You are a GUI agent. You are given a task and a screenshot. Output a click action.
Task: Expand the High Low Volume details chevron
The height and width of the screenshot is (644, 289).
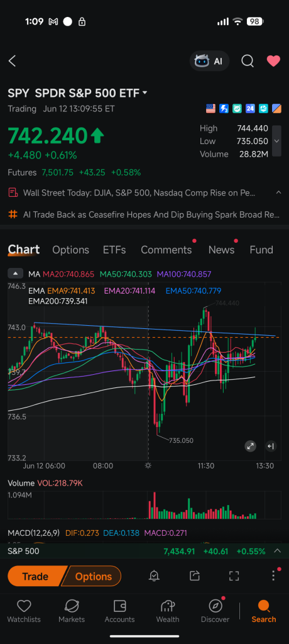point(276,141)
